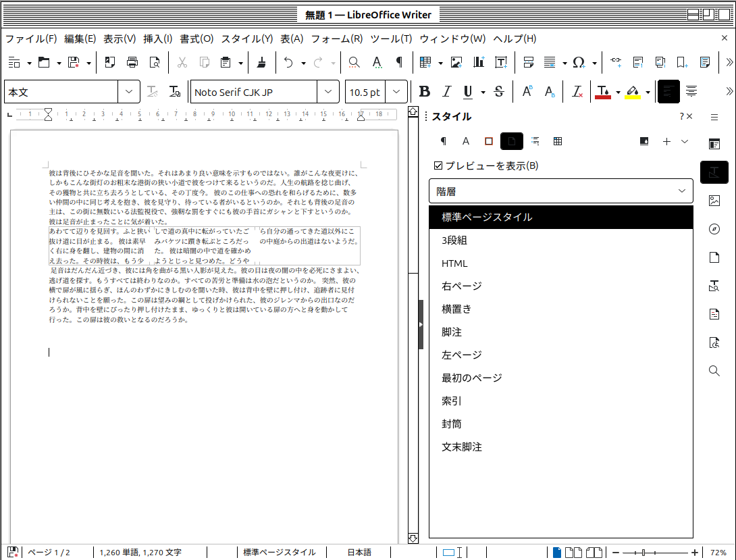Viewport: 736px width, 560px height.
Task: Expand Styles actions dropdown chevron
Action: click(x=685, y=141)
